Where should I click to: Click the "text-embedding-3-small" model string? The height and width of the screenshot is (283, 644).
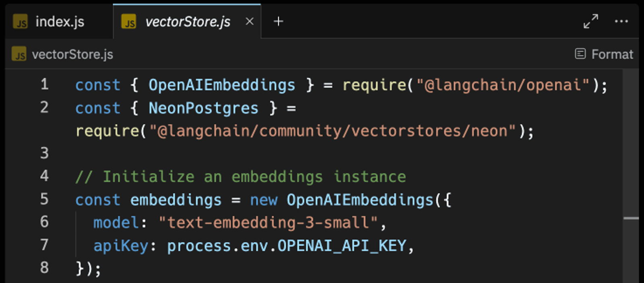[x=268, y=223]
